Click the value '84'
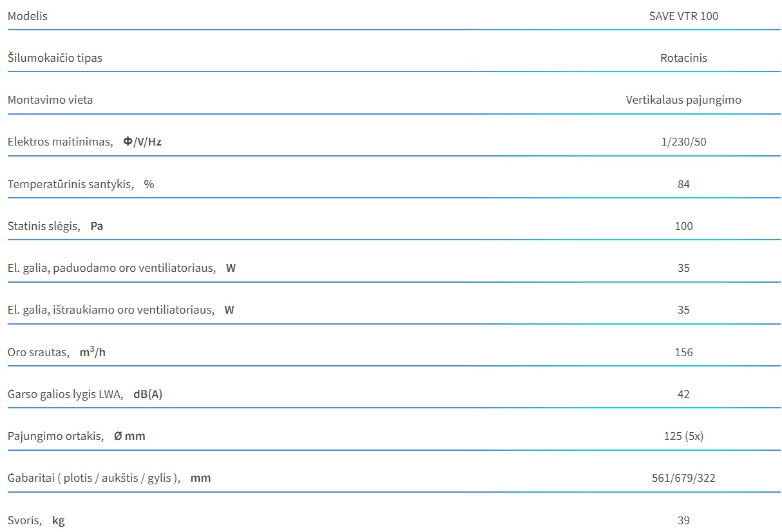Viewport: 782px width, 532px height. coord(683,184)
